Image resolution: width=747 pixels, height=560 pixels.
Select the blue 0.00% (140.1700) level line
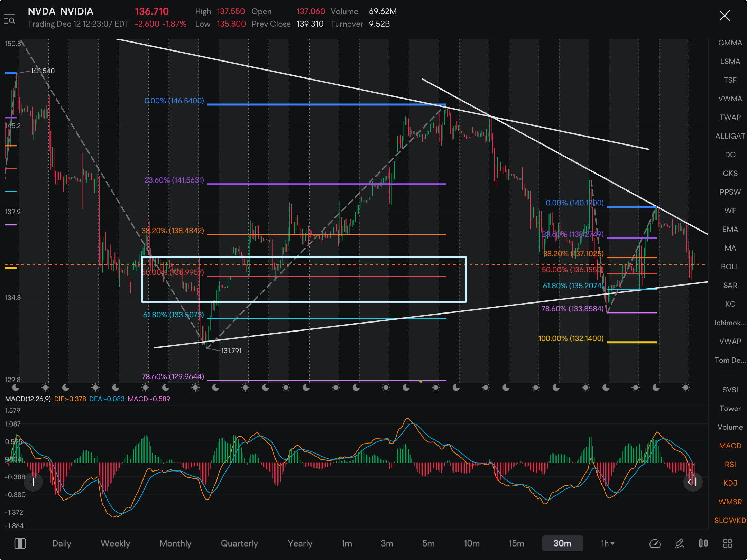(631, 206)
